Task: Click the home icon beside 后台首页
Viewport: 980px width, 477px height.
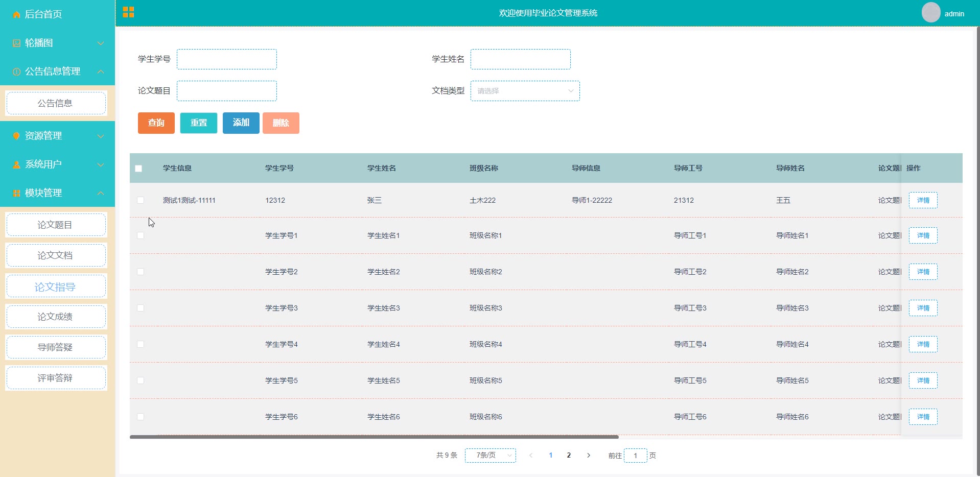Action: [16, 14]
